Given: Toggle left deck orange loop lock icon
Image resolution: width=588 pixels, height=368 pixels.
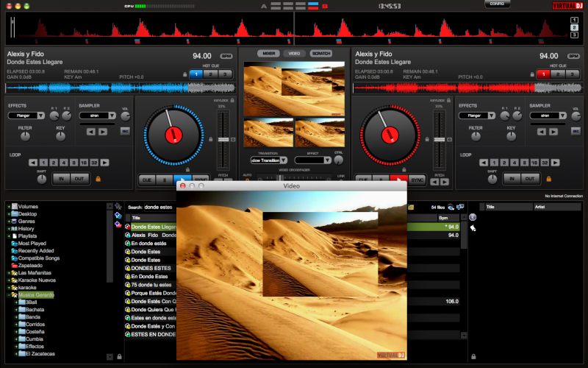Looking at the screenshot, I should [98, 179].
